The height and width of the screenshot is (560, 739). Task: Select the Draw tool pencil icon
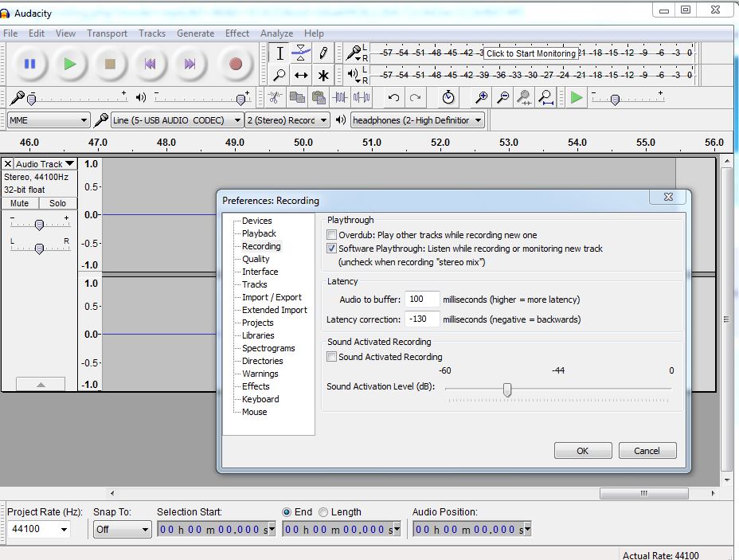coord(323,53)
